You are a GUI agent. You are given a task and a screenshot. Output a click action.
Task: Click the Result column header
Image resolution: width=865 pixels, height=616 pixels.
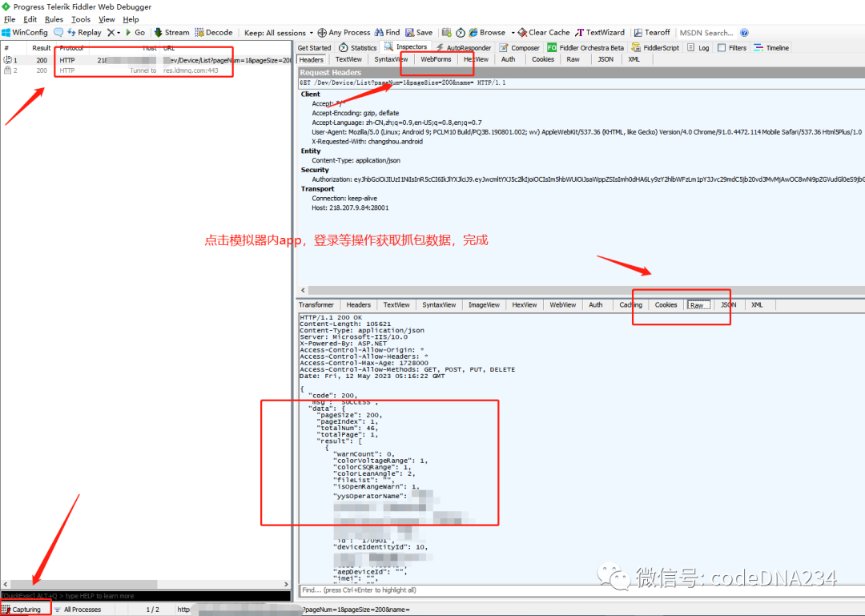point(42,48)
